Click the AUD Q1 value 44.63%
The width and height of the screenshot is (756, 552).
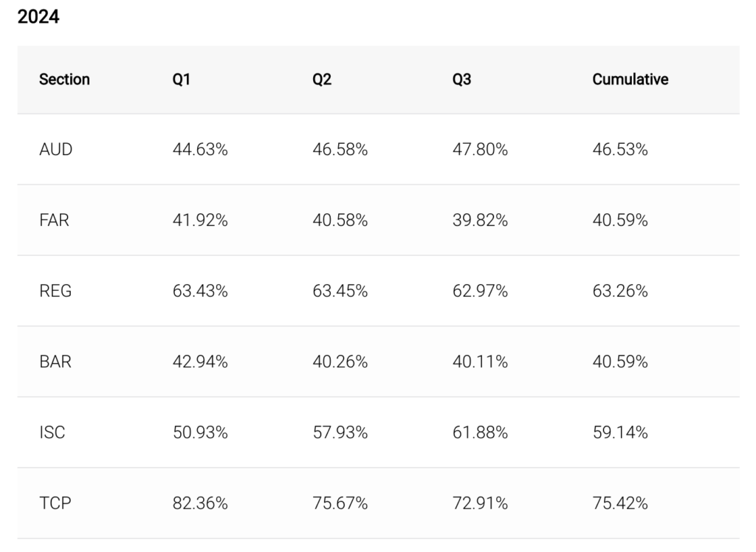tap(200, 150)
